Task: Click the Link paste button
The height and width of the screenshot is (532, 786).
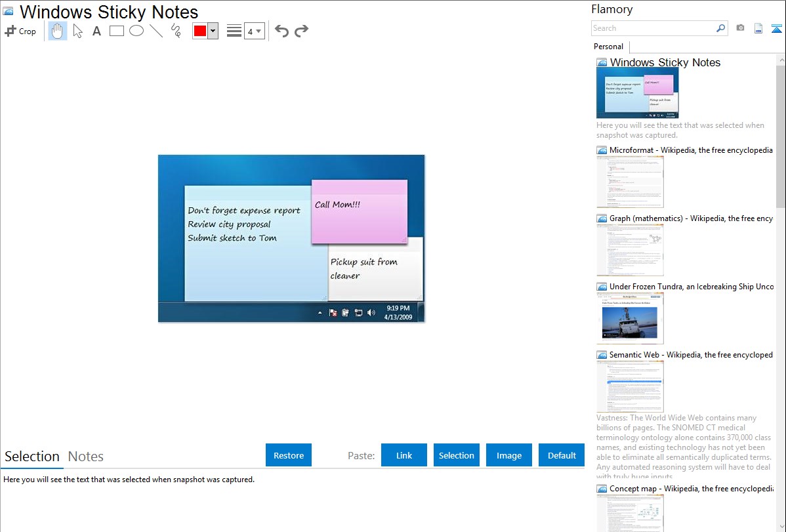Action: click(404, 455)
